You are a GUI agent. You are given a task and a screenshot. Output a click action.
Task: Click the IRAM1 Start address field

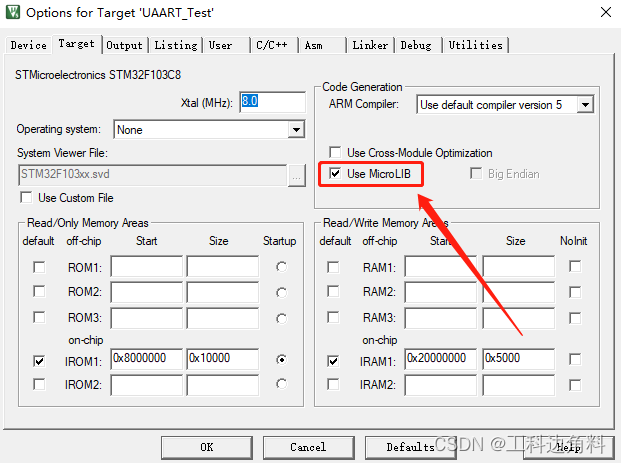coord(440,359)
